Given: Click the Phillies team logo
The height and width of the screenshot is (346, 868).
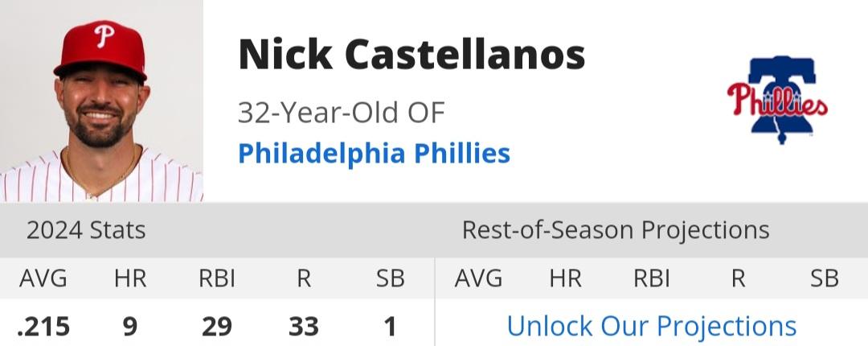Looking at the screenshot, I should point(778,100).
